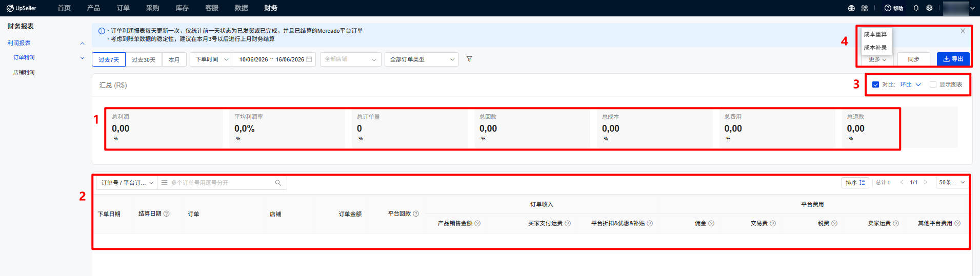Viewport: 980px width, 276px height.
Task: Click the help icon beside 买家支付运费
Action: [568, 223]
